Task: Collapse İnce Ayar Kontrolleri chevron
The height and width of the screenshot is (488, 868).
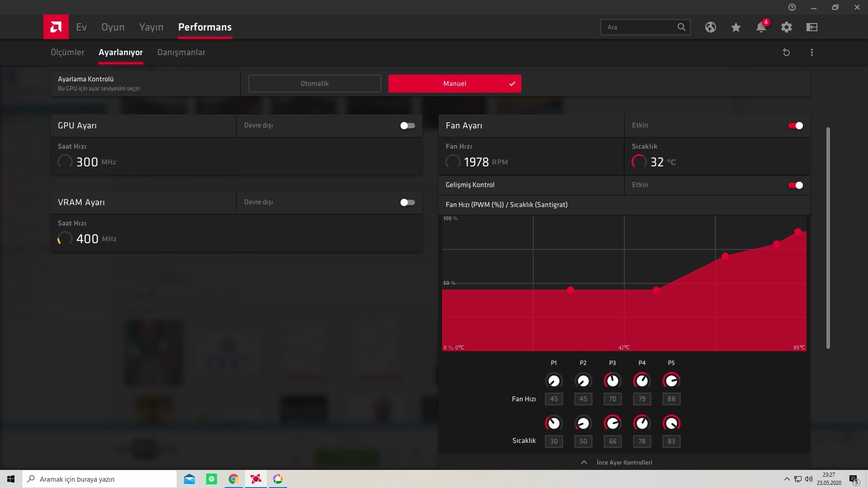Action: pos(584,462)
